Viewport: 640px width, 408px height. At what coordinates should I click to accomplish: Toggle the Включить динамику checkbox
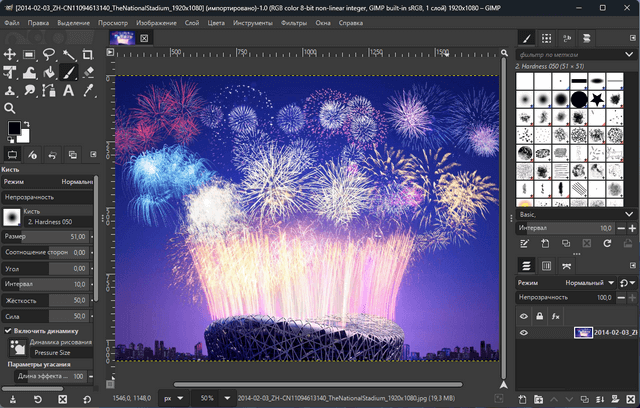click(9, 330)
